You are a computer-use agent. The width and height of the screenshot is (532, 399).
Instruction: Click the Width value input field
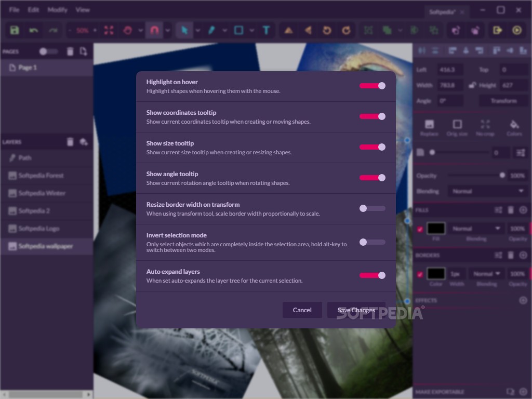[x=450, y=85]
